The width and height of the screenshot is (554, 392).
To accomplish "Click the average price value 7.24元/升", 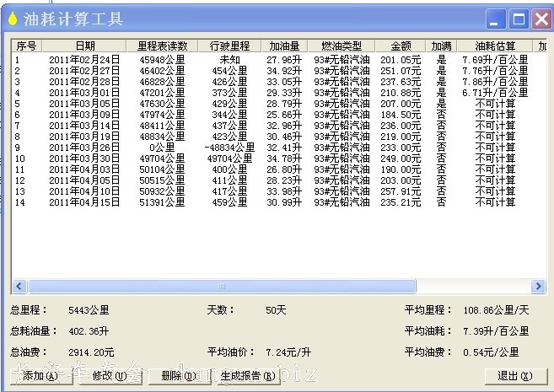I will click(x=288, y=352).
